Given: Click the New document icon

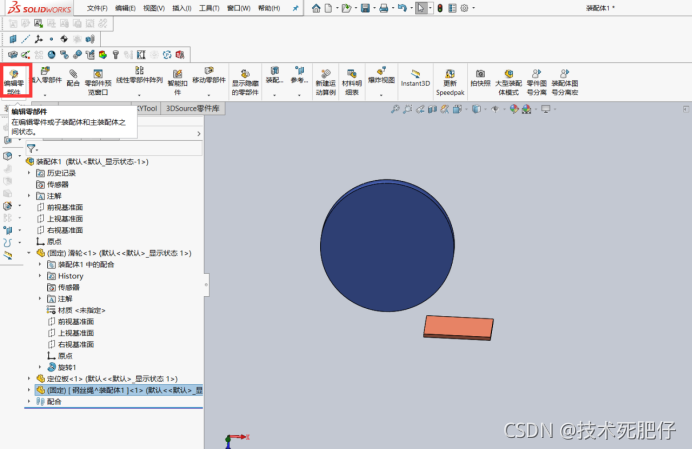Looking at the screenshot, I should point(328,8).
